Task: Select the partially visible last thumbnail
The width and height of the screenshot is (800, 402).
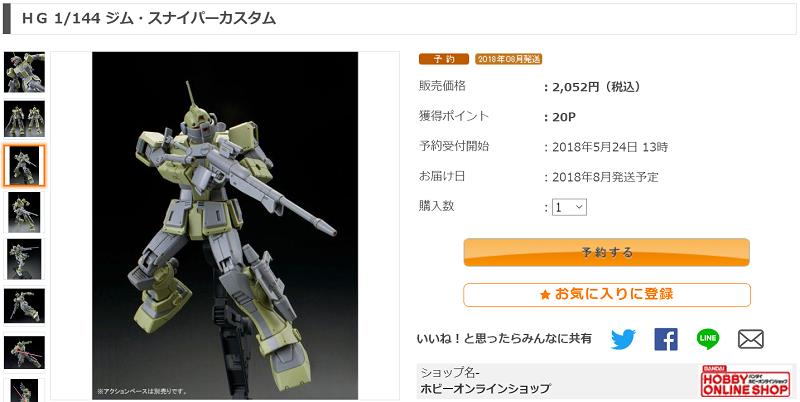Action: coord(24,390)
